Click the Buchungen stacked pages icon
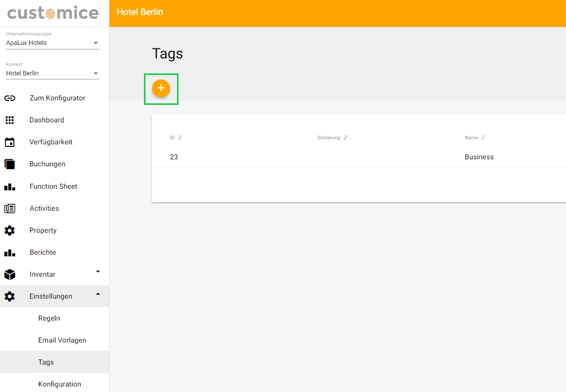 (x=9, y=164)
